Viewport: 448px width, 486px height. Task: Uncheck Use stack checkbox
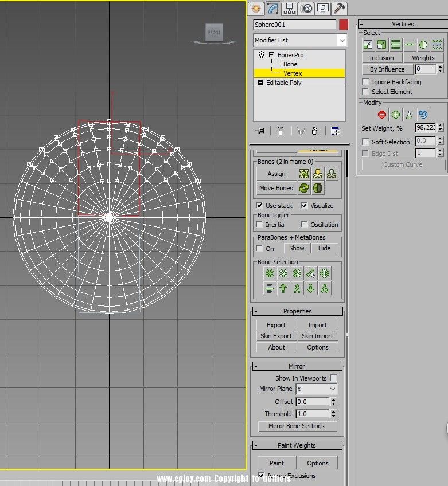(x=259, y=206)
